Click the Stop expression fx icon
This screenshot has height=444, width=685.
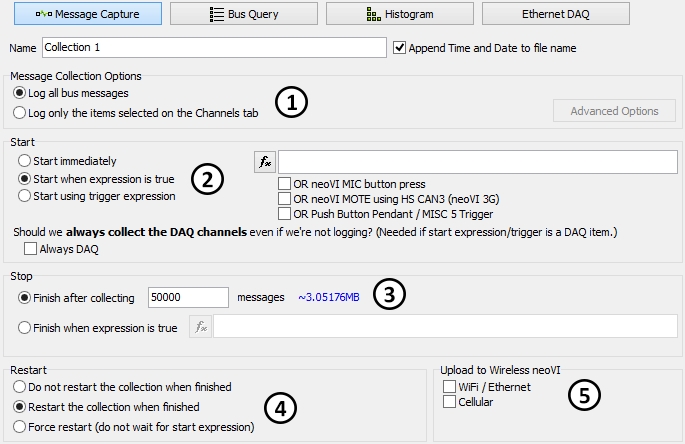(x=200, y=327)
